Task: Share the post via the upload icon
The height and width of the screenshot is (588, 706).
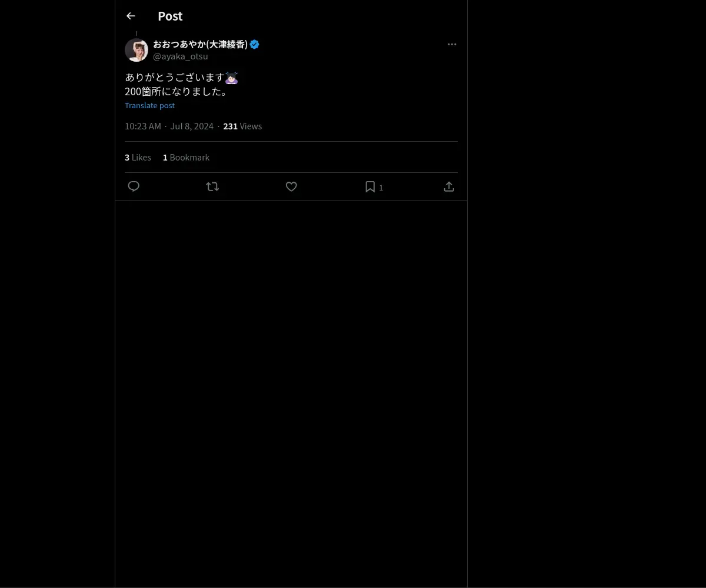Action: coord(449,186)
